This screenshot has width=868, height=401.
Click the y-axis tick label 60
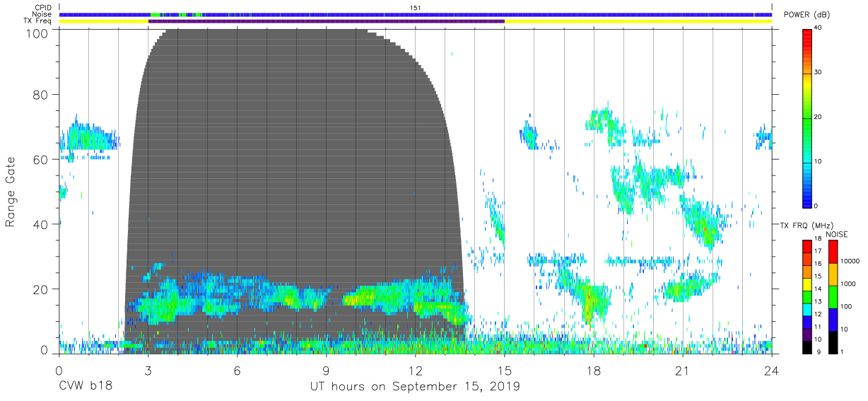[x=40, y=159]
